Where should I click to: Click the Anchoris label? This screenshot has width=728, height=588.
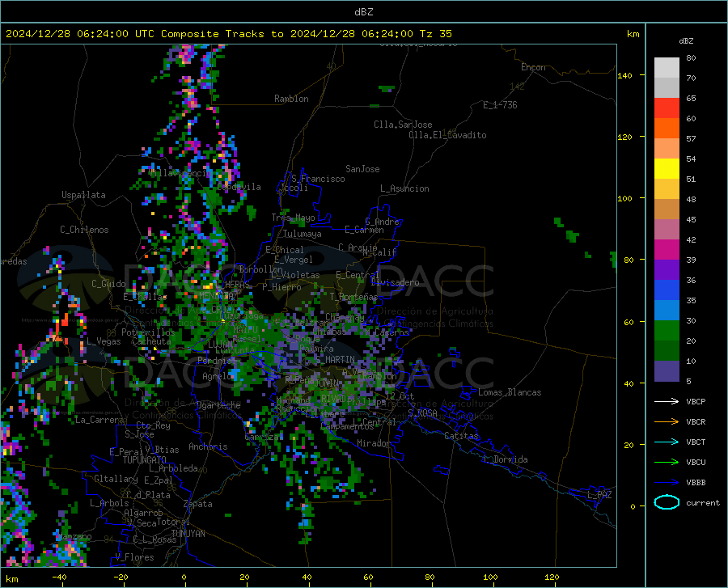[208, 446]
